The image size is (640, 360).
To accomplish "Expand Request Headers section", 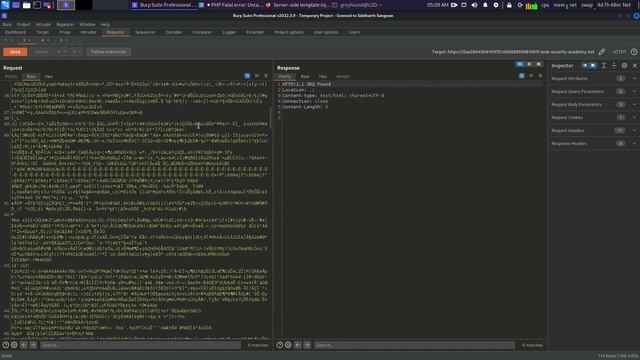I will pyautogui.click(x=593, y=131).
